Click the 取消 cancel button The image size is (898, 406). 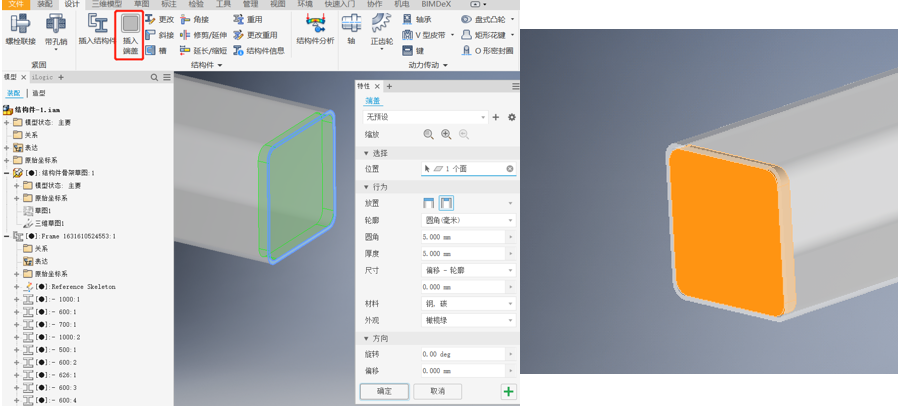point(438,392)
